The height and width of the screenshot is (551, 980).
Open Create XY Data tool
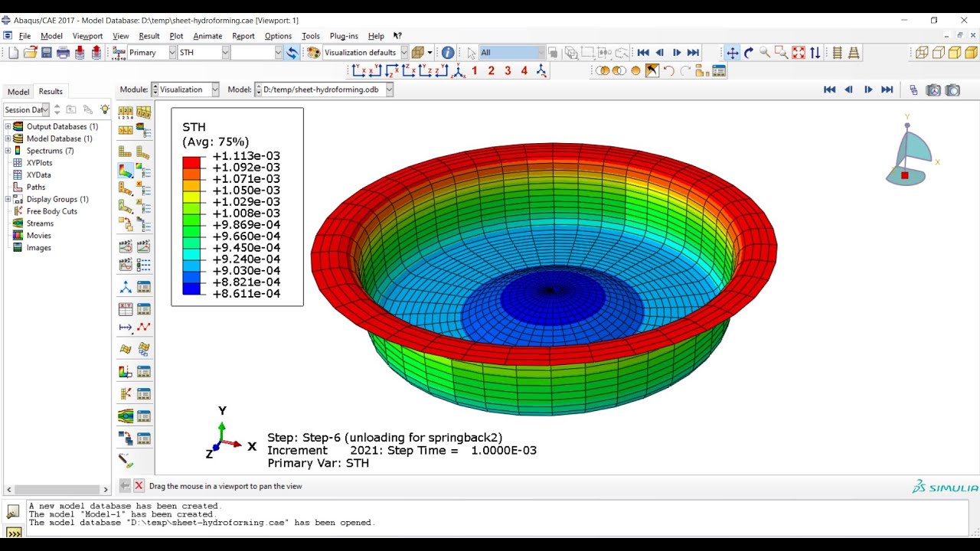click(x=126, y=309)
